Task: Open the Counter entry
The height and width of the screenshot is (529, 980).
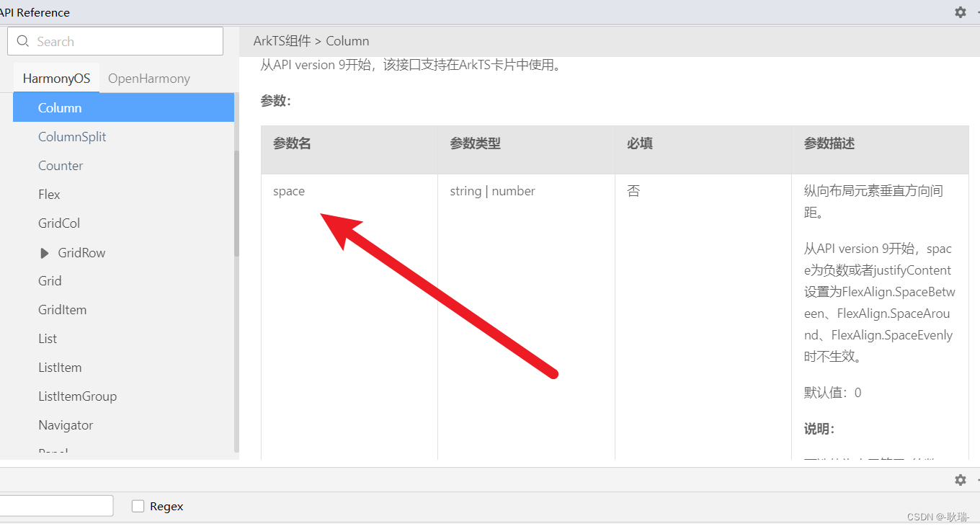Action: (x=61, y=165)
